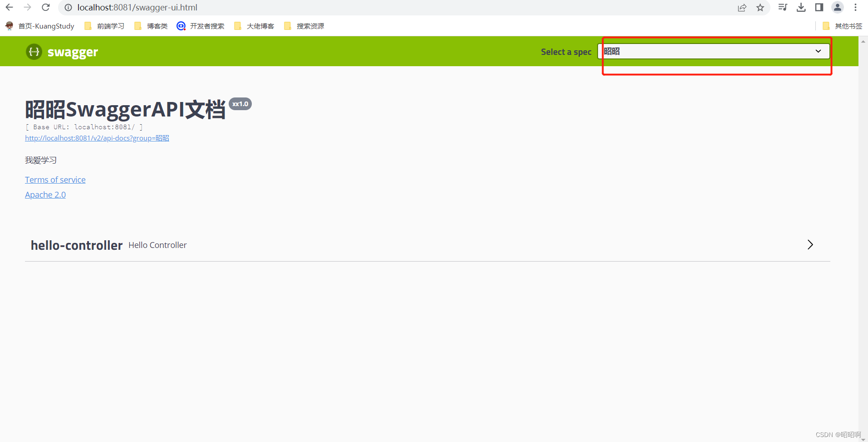The height and width of the screenshot is (442, 868).
Task: Open the browser profile avatar icon
Action: (837, 8)
